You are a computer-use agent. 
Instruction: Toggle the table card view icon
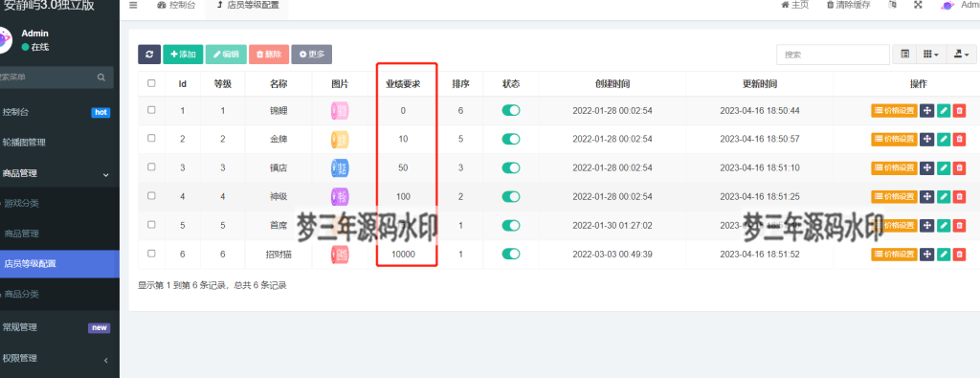point(904,55)
